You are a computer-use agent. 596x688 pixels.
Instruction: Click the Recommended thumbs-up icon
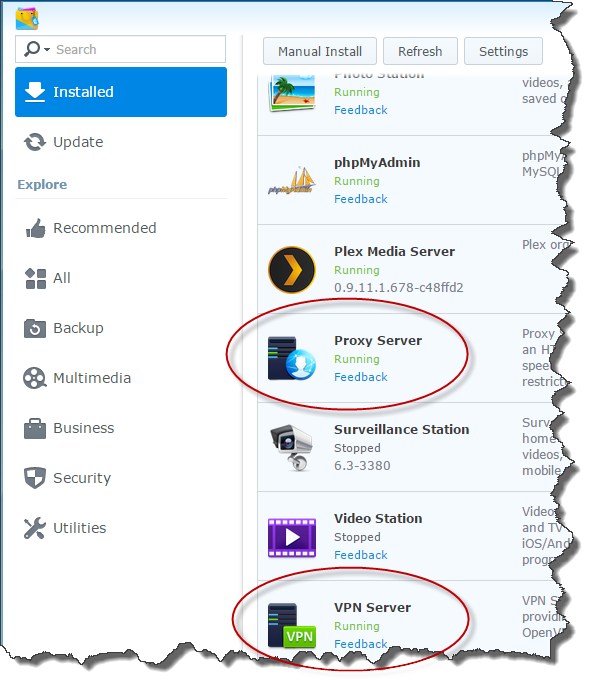click(x=35, y=228)
